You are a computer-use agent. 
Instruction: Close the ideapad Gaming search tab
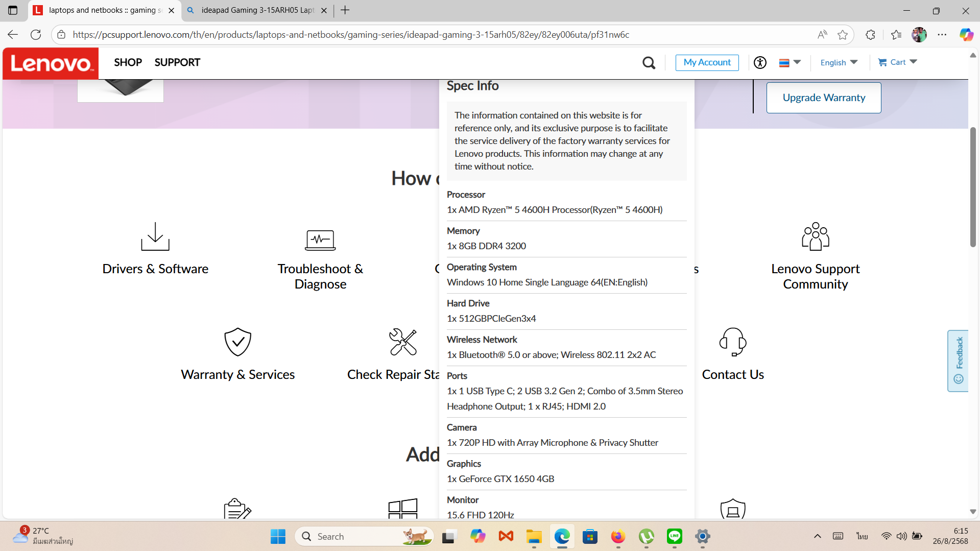tap(324, 10)
